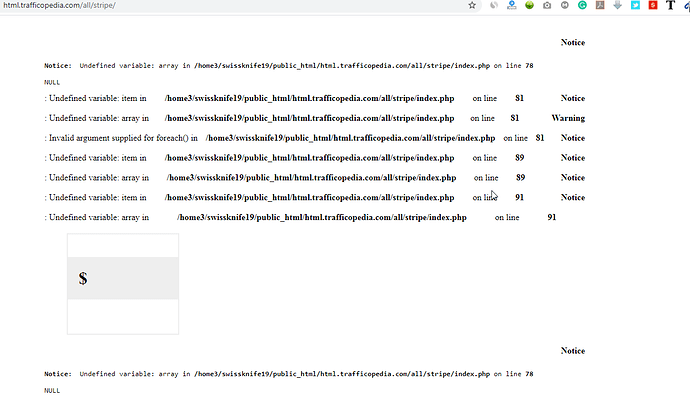
Task: Click the red S extension icon
Action: tap(653, 5)
